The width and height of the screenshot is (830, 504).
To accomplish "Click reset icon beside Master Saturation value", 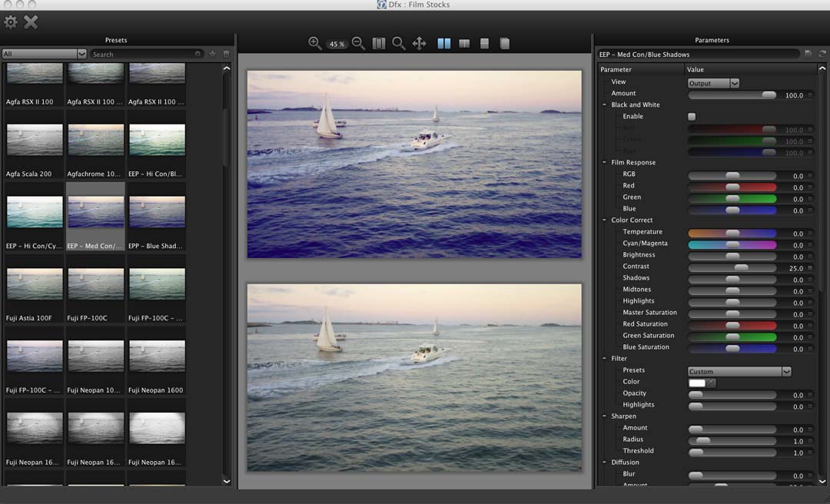I will click(x=810, y=314).
